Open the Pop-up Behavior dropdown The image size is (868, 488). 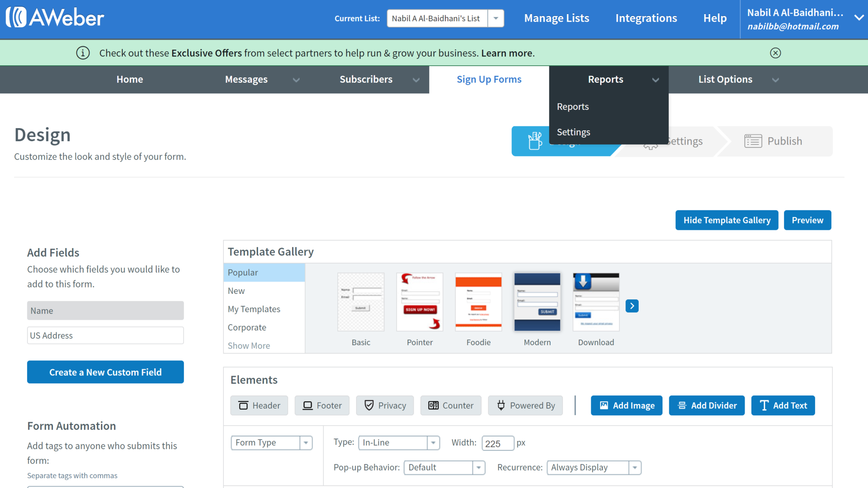pyautogui.click(x=444, y=467)
